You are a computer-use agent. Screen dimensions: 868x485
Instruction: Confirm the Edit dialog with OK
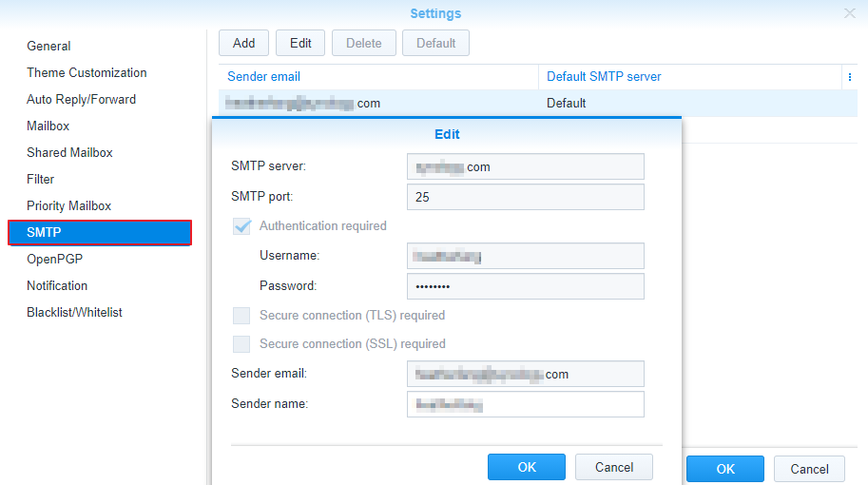pos(527,467)
